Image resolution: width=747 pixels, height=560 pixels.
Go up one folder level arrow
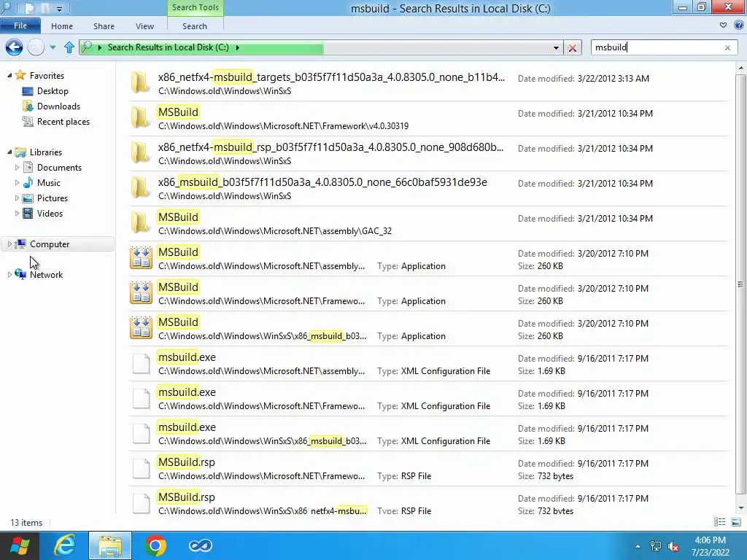click(x=69, y=47)
